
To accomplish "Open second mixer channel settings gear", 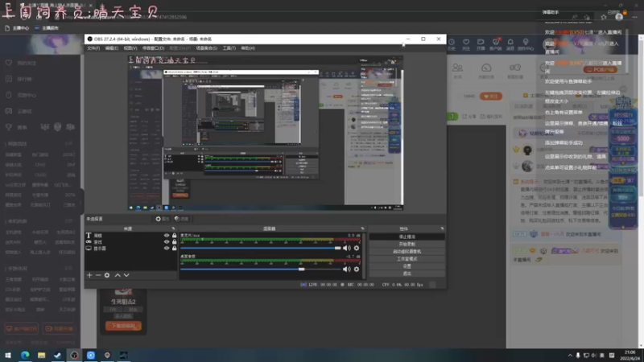I will click(357, 269).
